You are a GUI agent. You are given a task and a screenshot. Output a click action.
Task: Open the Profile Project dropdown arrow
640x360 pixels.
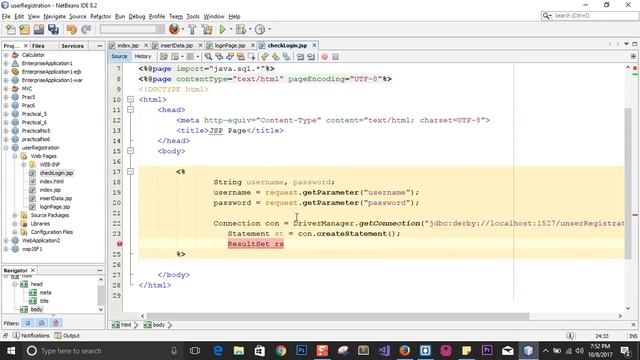[269, 29]
